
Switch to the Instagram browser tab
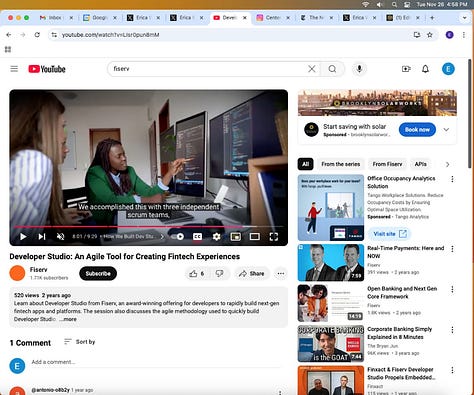pos(273,18)
